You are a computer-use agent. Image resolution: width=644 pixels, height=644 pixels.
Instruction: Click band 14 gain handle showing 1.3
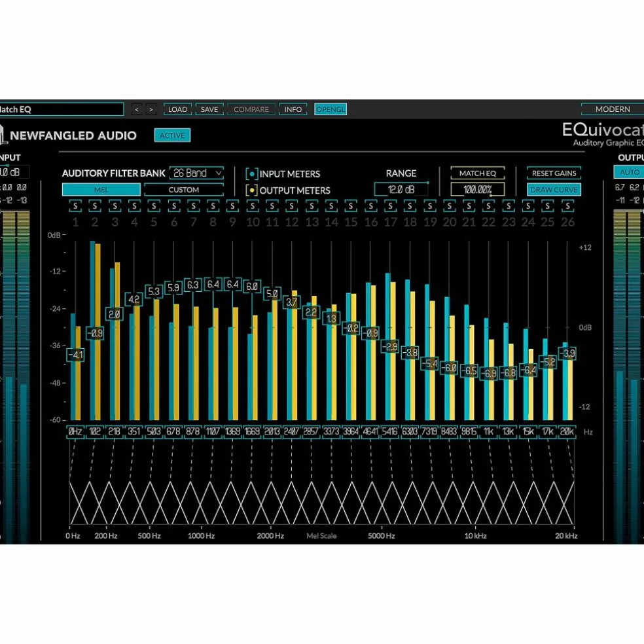click(x=331, y=318)
